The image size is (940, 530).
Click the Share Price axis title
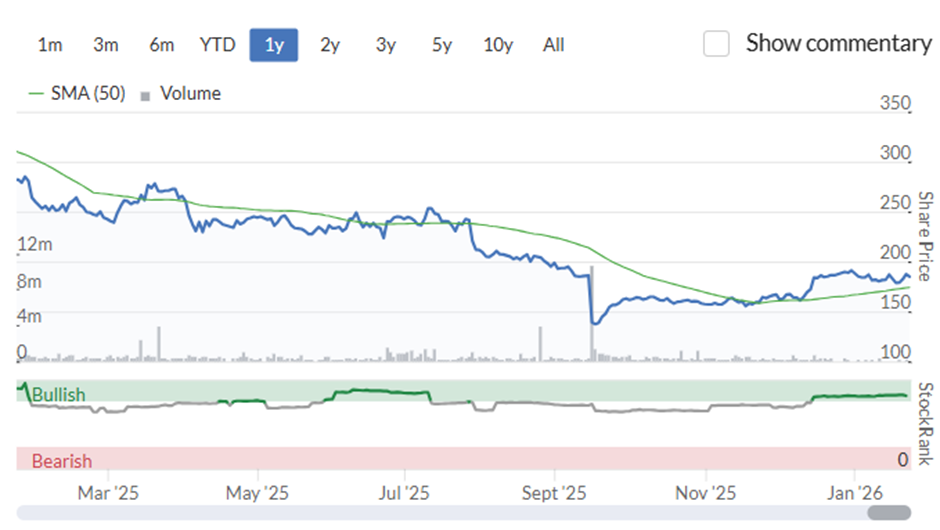coord(926,236)
